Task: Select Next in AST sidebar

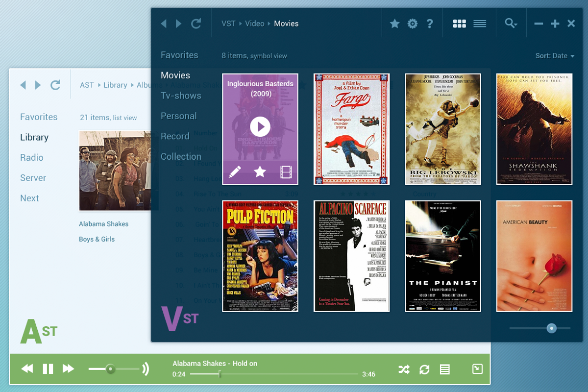Action: (29, 198)
